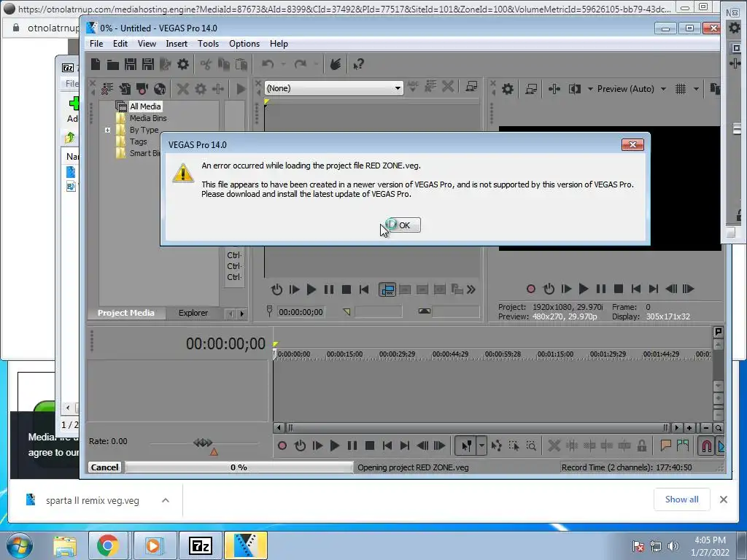Toggle timeline overwrite mode in trimmer
This screenshot has height=560, width=747.
point(387,289)
